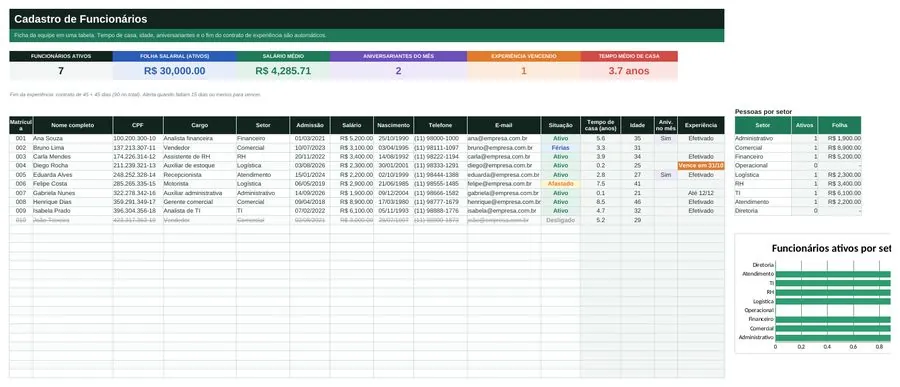Select the 'Assistente de RH' job cell
The width and height of the screenshot is (900, 387).
(x=199, y=157)
